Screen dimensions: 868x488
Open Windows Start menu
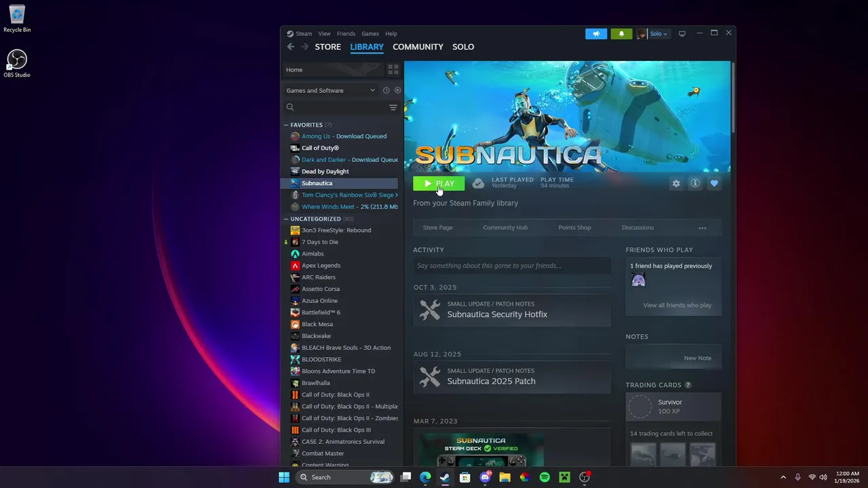tap(284, 477)
